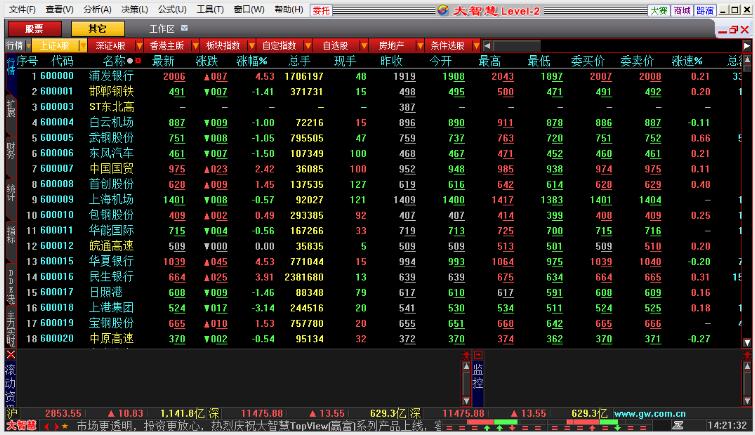Select the 财务 side tab
The height and width of the screenshot is (435, 755).
pos(11,149)
